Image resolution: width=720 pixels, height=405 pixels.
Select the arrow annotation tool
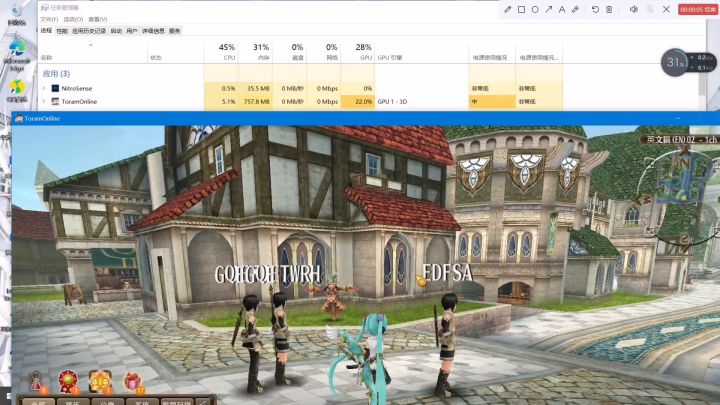tap(548, 9)
